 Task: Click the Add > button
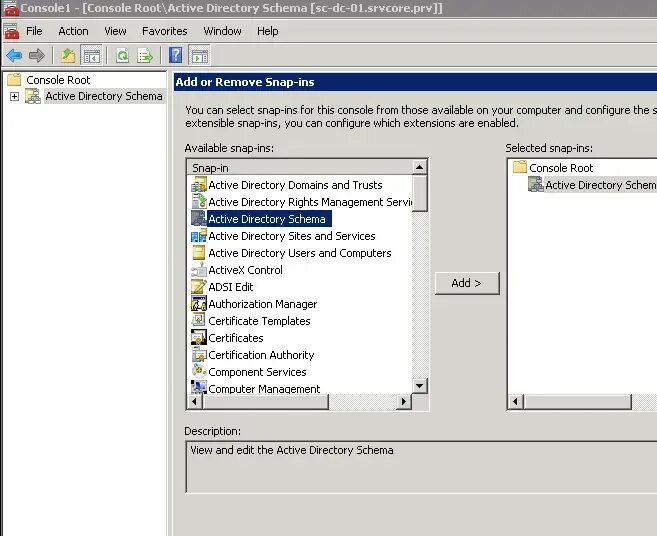coord(467,283)
